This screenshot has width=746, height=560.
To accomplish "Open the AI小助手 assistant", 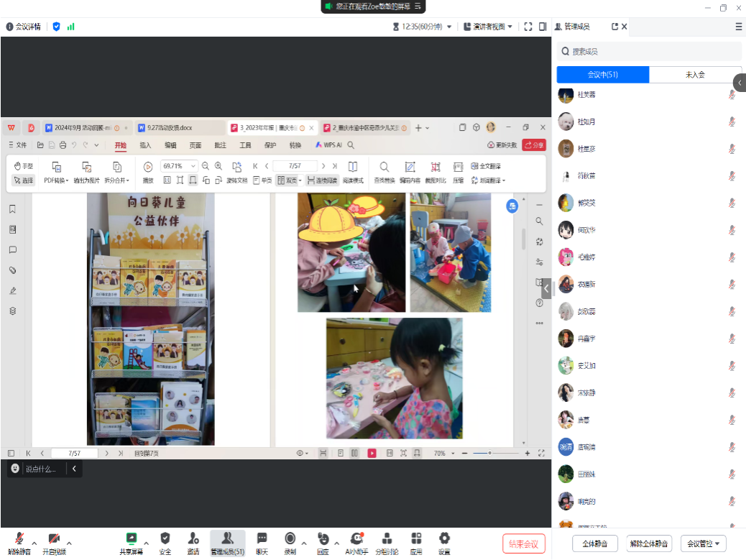I will tap(356, 539).
